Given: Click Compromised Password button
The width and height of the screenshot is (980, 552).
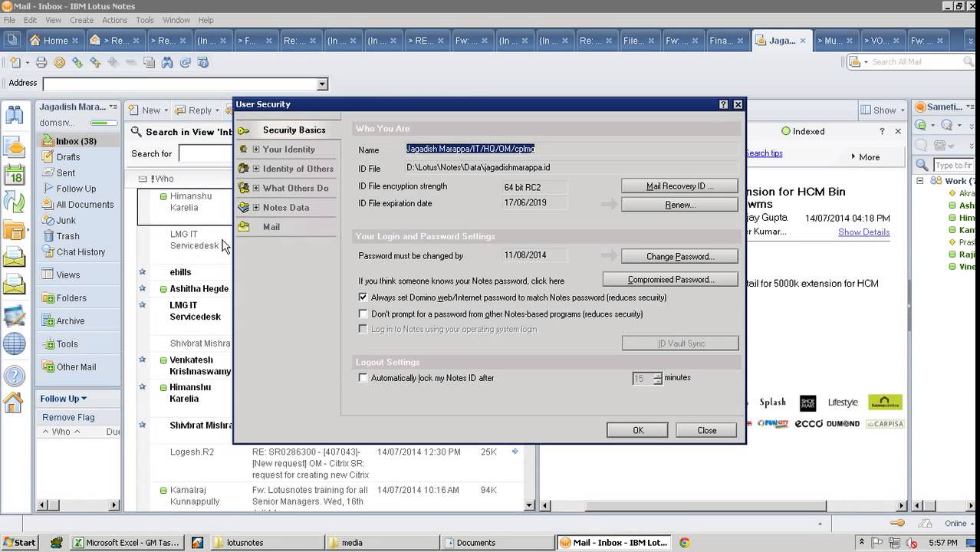Looking at the screenshot, I should point(670,280).
